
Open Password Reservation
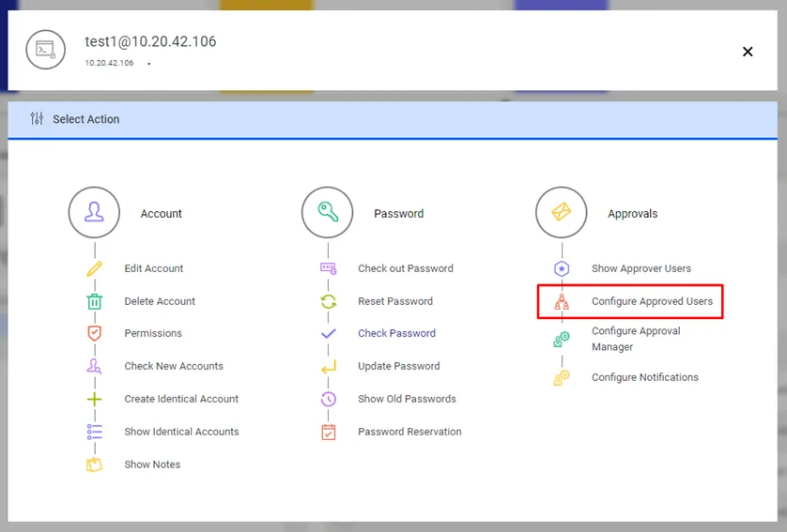pyautogui.click(x=409, y=432)
